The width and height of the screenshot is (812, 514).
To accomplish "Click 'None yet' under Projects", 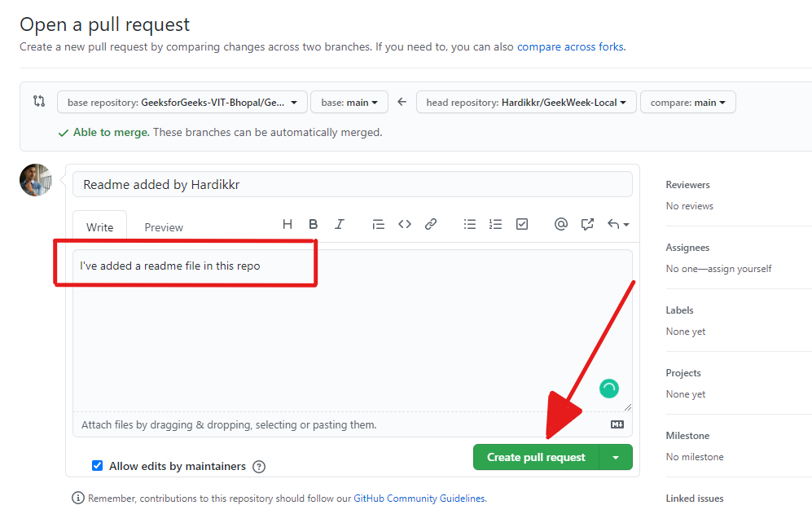I will pos(686,393).
